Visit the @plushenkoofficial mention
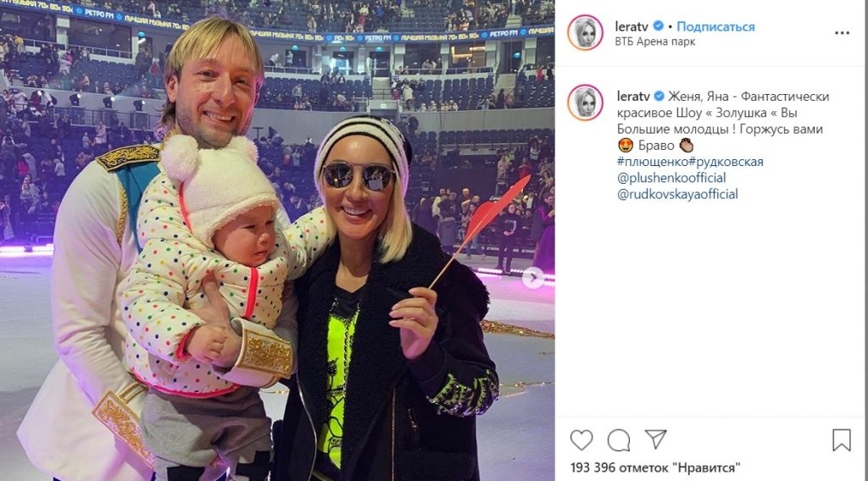The image size is (868, 481). [671, 178]
